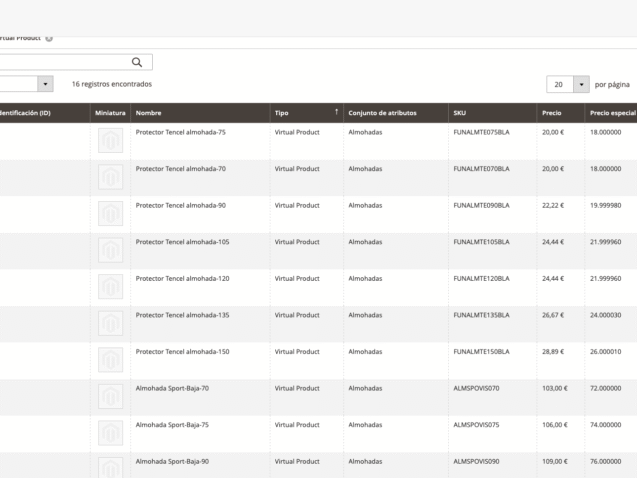
Task: Remove the Virtual Product filter chip
Action: [x=49, y=39]
